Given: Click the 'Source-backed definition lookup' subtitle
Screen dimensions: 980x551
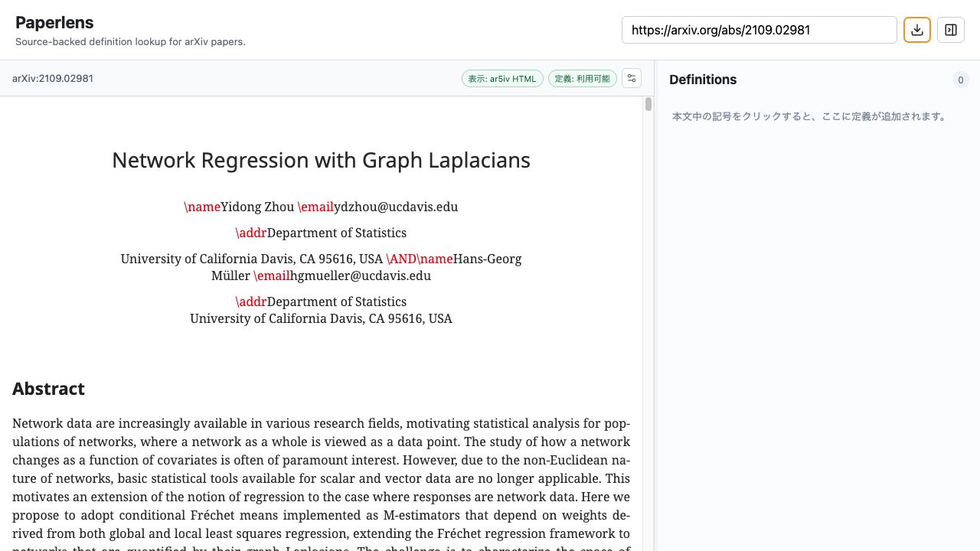Looking at the screenshot, I should 130,42.
